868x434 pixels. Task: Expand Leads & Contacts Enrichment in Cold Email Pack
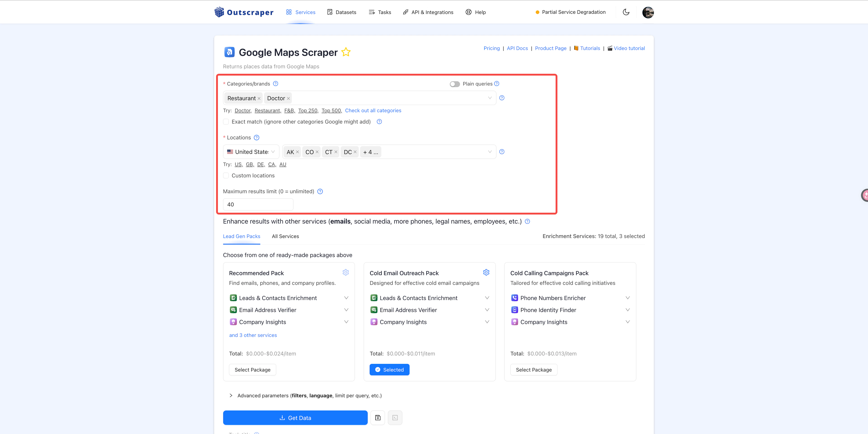click(x=487, y=298)
